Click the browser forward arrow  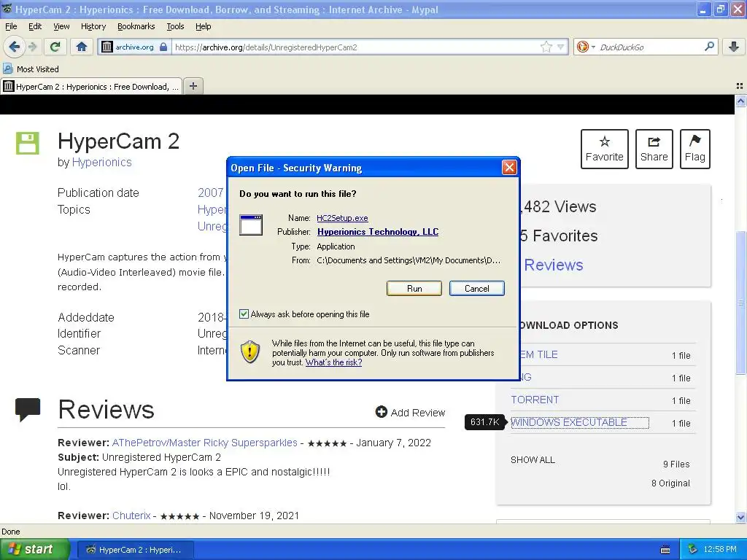[x=32, y=47]
